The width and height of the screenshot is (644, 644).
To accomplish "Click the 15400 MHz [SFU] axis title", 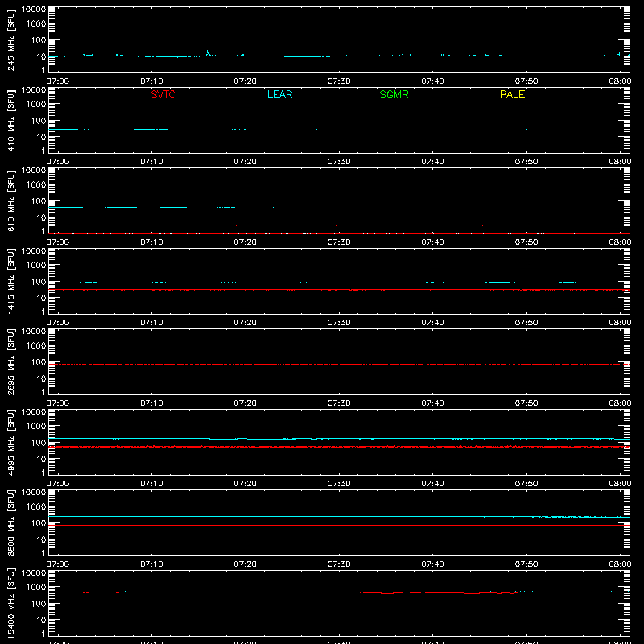I will pos(10,603).
